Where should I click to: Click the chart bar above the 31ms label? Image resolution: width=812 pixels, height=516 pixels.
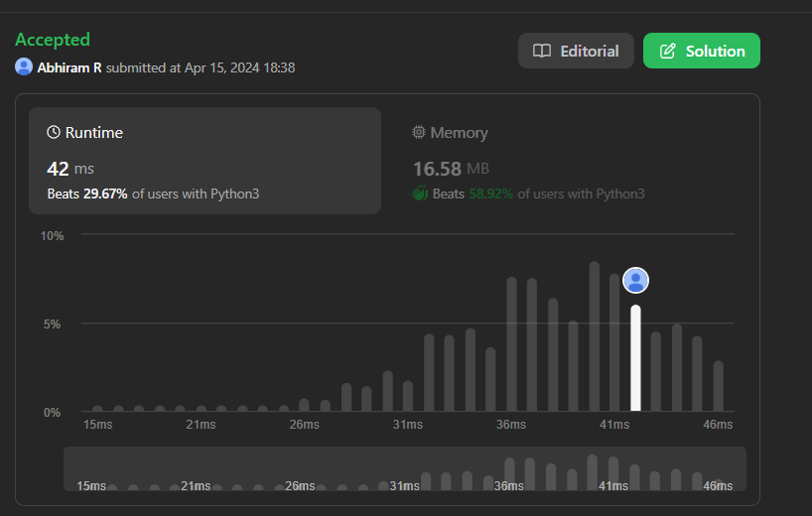[408, 396]
